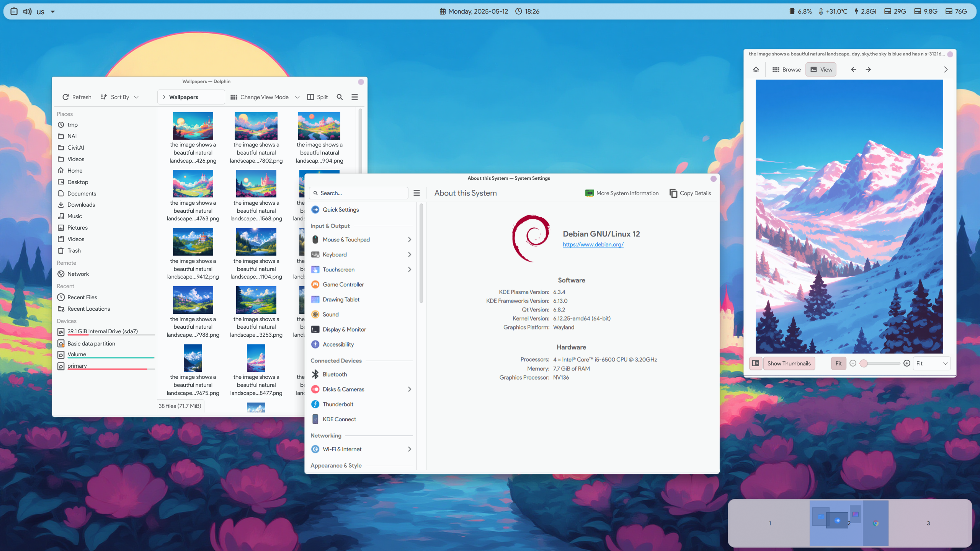Open System Settings hamburger menu

click(x=416, y=193)
